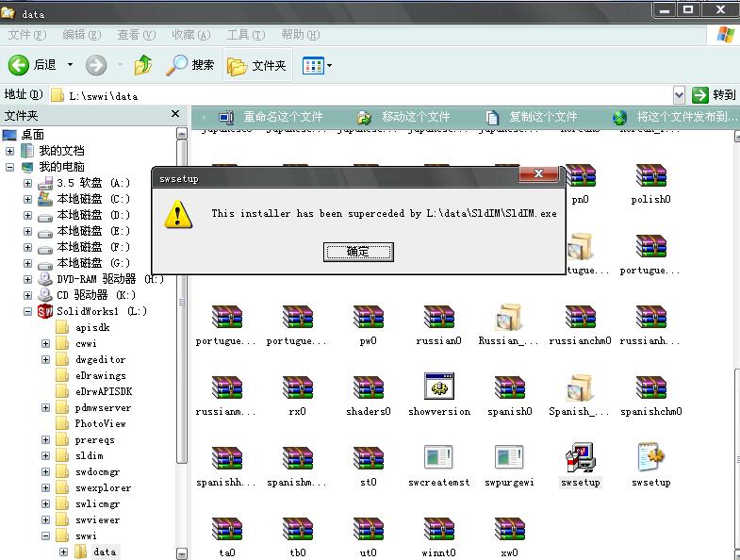Click the Back arrow icon in toolbar
The image size is (740, 560).
[19, 65]
